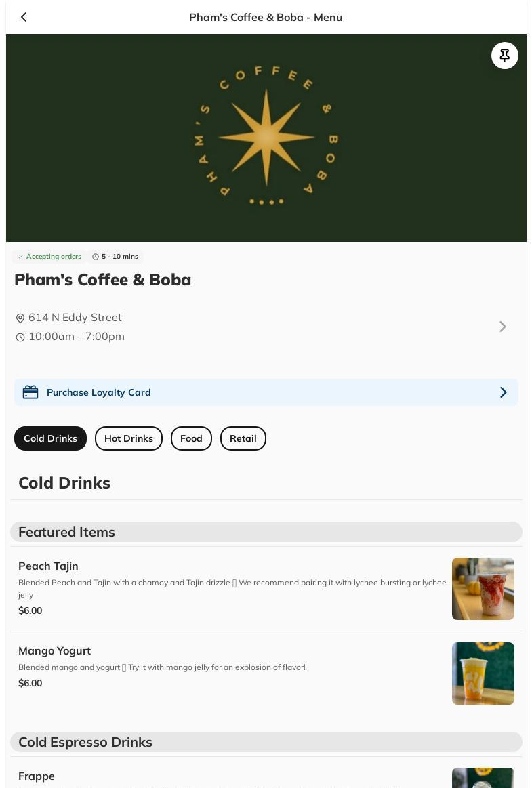532x788 pixels.
Task: Click the Accepting orders checkmark icon
Action: click(x=20, y=257)
